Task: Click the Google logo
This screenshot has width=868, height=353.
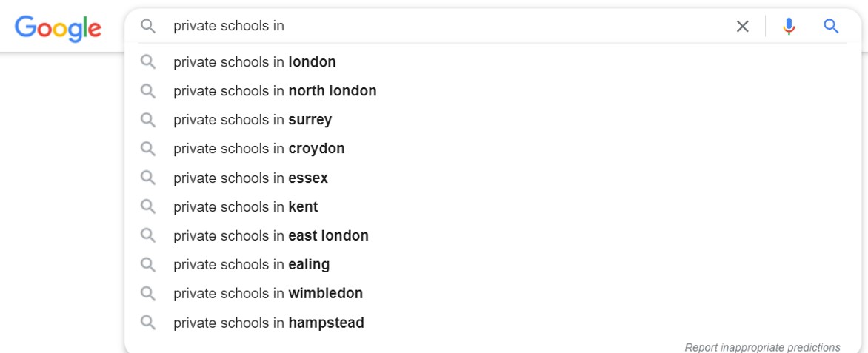Action: click(x=58, y=27)
